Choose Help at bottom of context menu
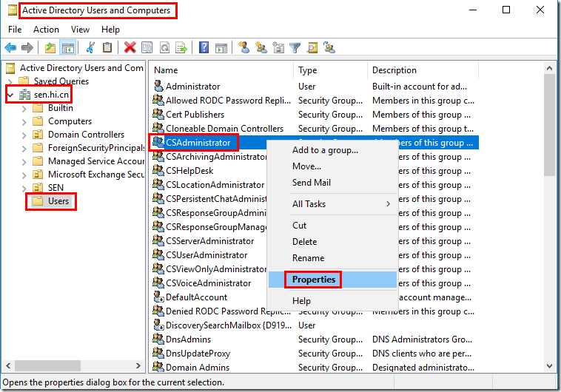Image resolution: width=561 pixels, height=392 pixels. (x=332, y=301)
